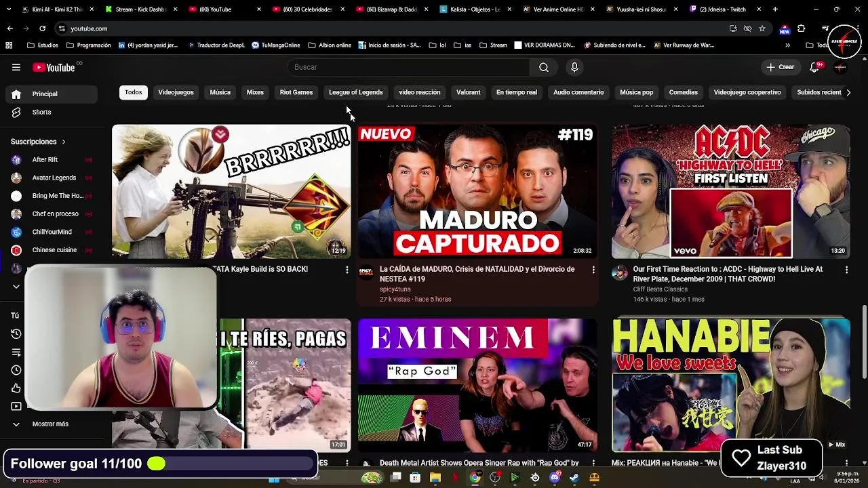Select the Comedias filter chip
Screen dimensions: 868x488
click(683, 92)
